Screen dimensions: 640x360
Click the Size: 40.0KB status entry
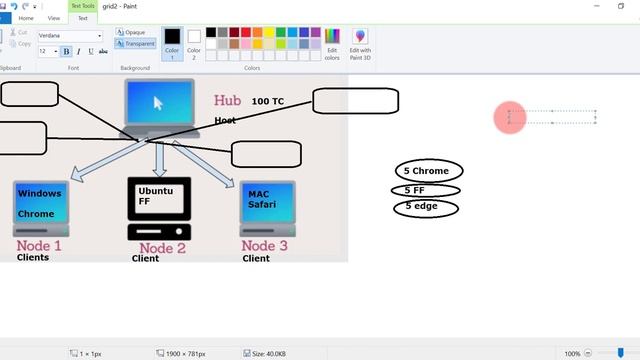click(x=264, y=353)
